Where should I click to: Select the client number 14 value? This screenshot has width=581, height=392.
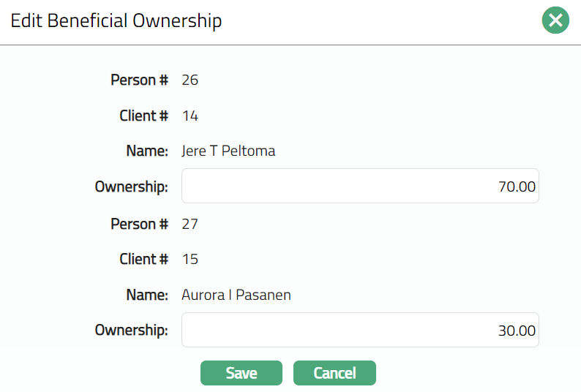pyautogui.click(x=190, y=116)
